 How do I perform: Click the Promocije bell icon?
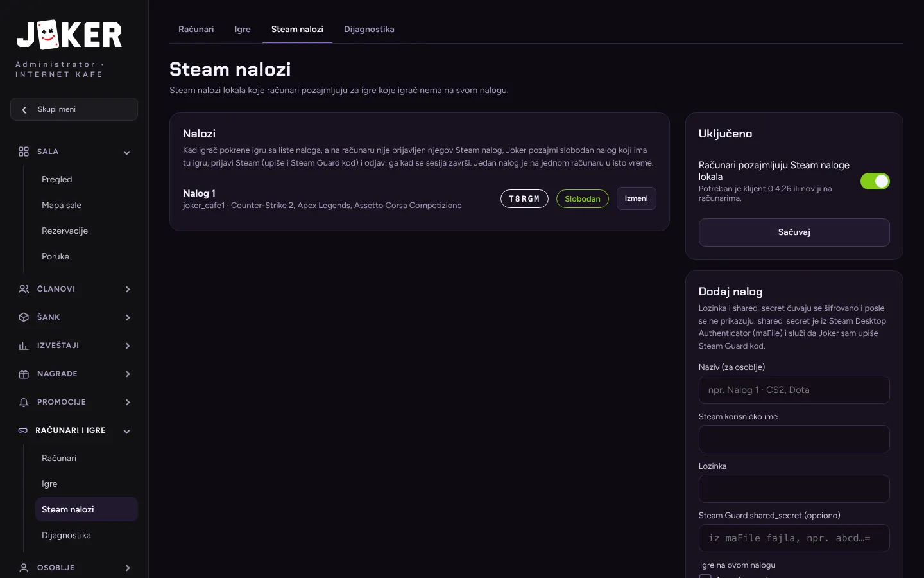tap(24, 402)
